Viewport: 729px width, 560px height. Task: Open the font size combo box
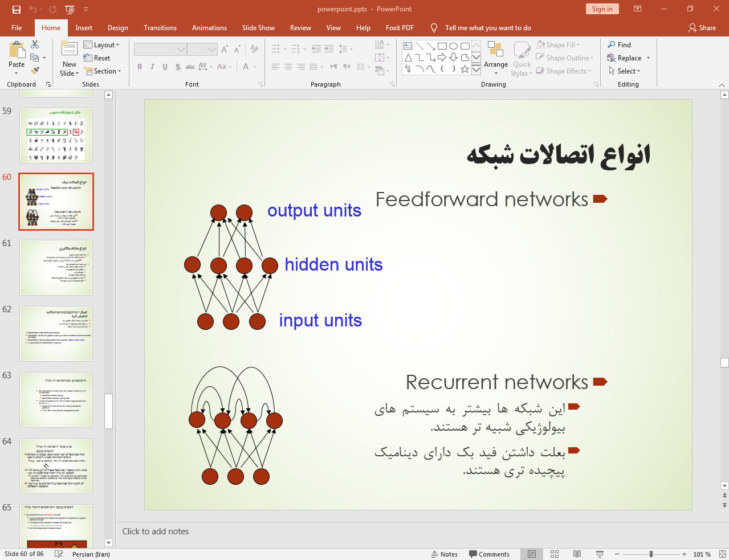202,50
